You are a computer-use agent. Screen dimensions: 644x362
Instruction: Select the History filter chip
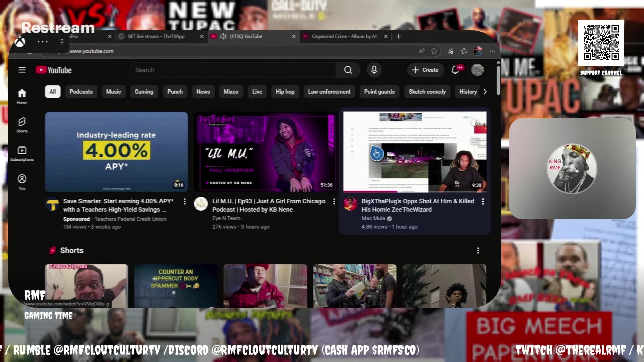(x=468, y=92)
